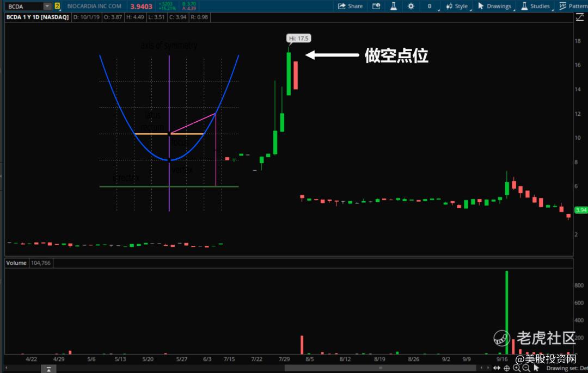Click the 7/29 date label on time axis
Image resolution: width=588 pixels, height=373 pixels.
(x=284, y=359)
